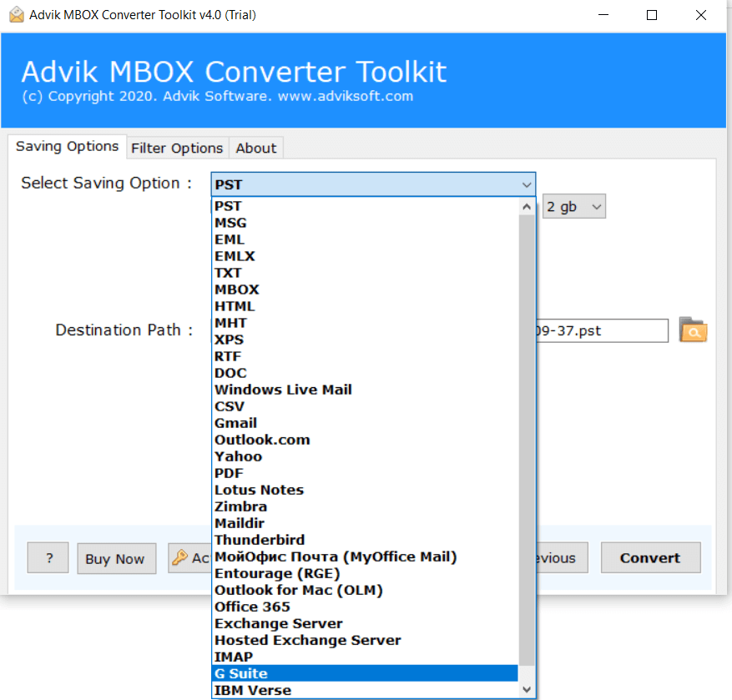The image size is (732, 700).
Task: Maximize the Advik MBOX Converter window
Action: [x=652, y=15]
